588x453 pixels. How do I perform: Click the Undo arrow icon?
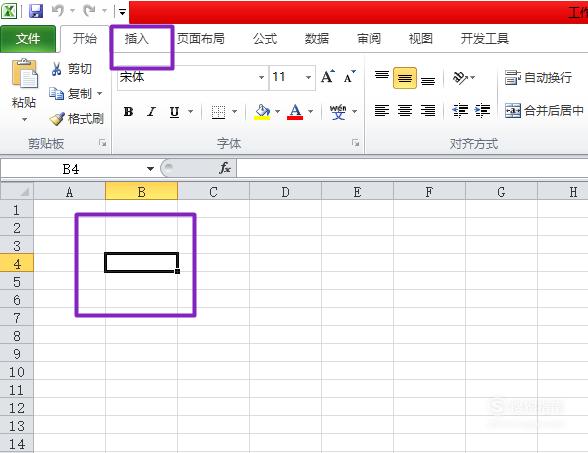[57, 11]
